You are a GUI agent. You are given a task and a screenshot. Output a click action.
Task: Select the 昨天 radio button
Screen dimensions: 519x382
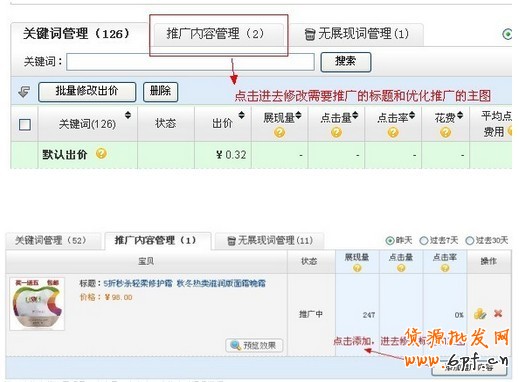pos(390,240)
